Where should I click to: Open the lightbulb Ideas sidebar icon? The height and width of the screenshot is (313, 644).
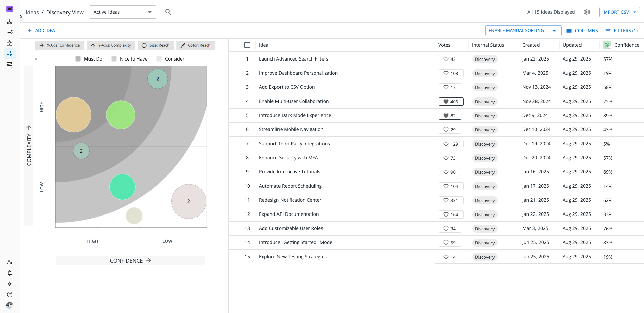click(x=10, y=43)
